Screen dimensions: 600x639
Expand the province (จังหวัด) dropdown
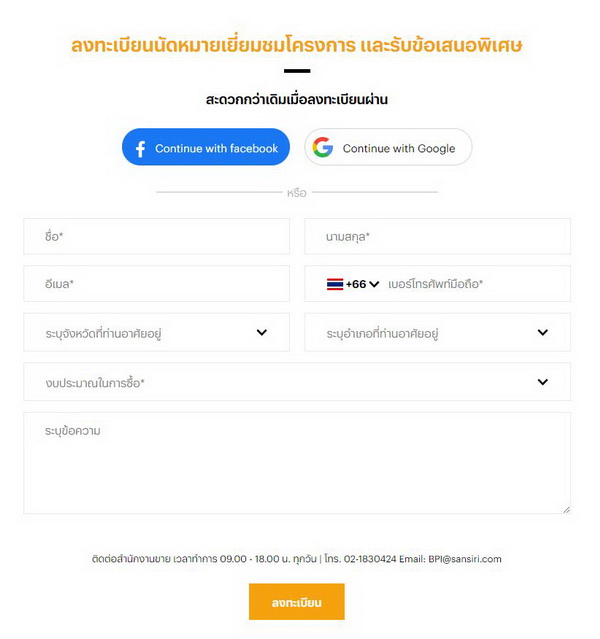pyautogui.click(x=156, y=332)
